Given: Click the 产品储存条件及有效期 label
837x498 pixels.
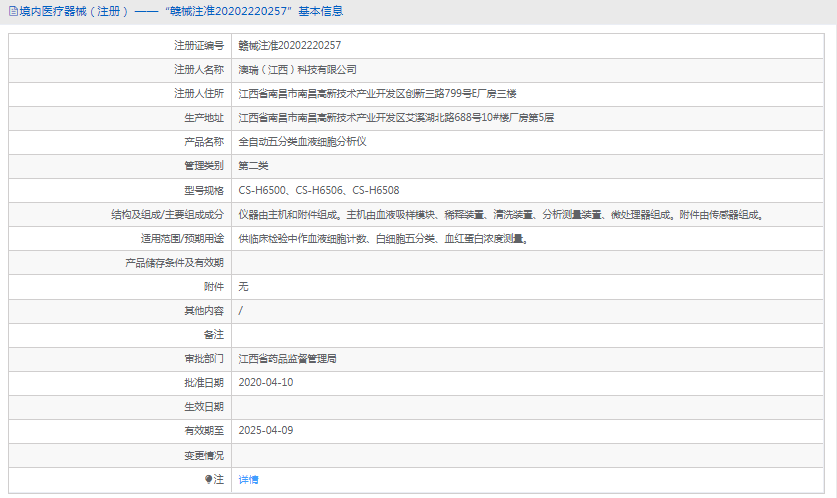Looking at the screenshot, I should 175,263.
